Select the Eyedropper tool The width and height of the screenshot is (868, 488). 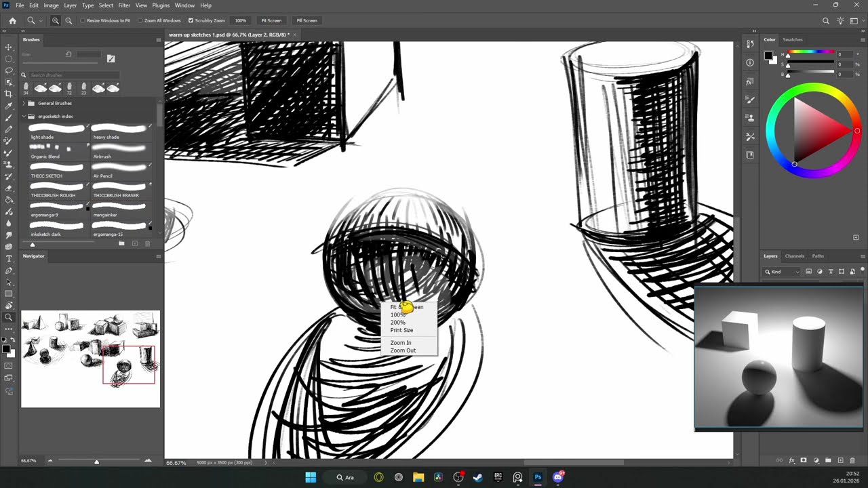click(9, 106)
